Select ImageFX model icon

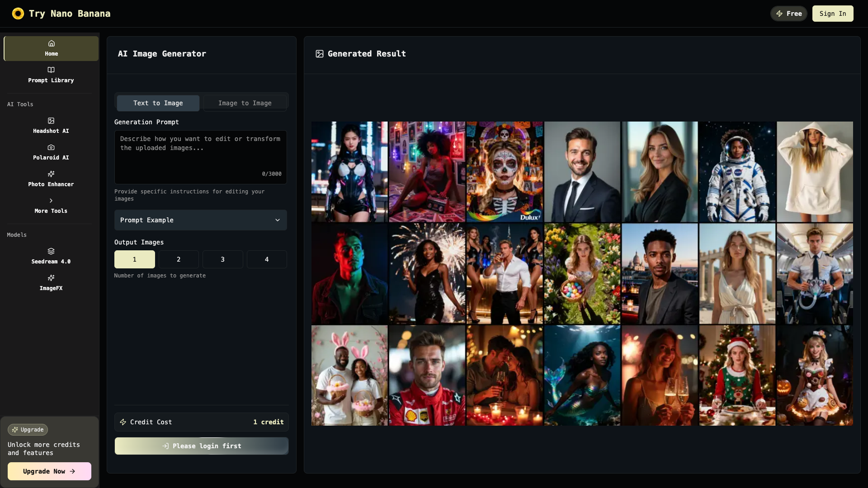[51, 278]
